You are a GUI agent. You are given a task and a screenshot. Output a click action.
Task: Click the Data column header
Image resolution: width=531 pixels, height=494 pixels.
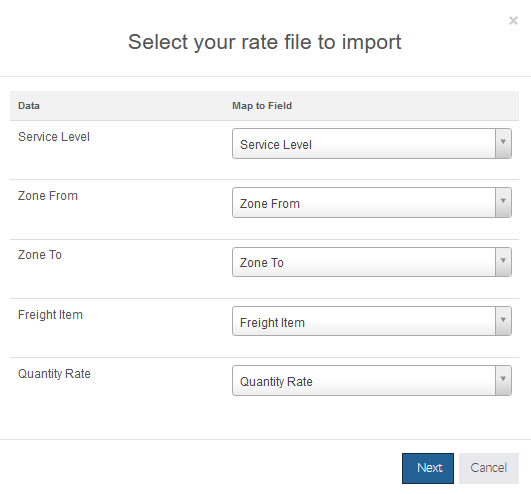tap(29, 106)
